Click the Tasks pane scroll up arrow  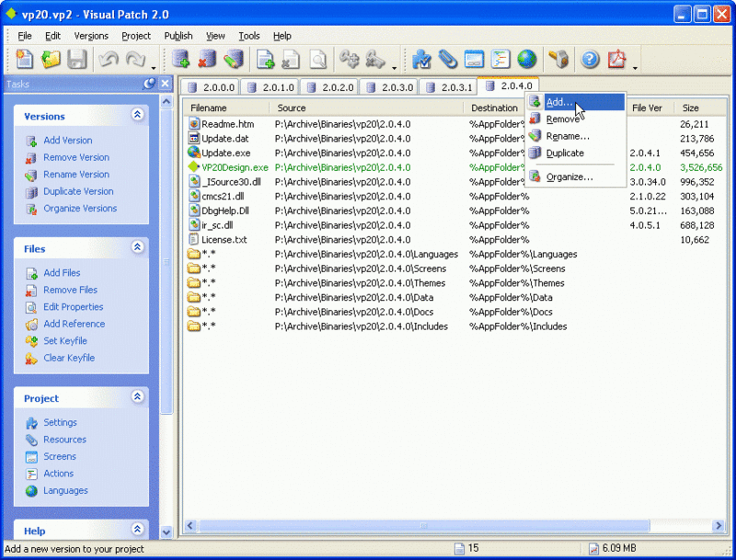(167, 101)
